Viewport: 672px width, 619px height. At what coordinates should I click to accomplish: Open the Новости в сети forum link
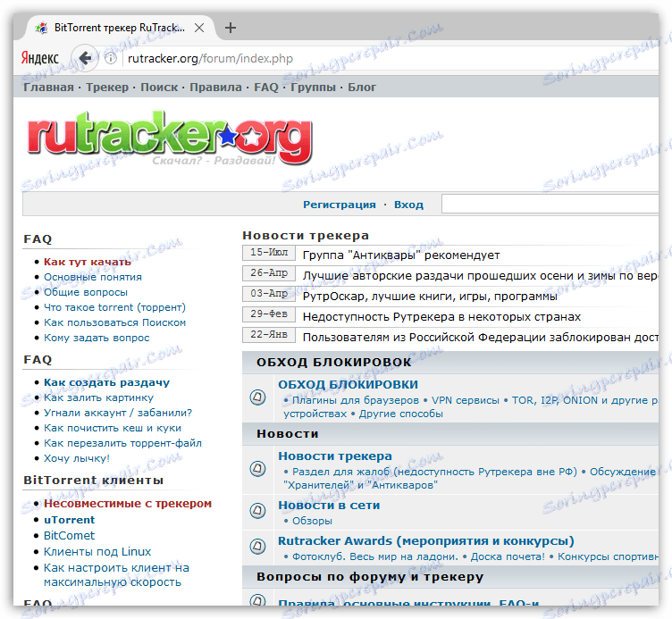click(x=329, y=506)
